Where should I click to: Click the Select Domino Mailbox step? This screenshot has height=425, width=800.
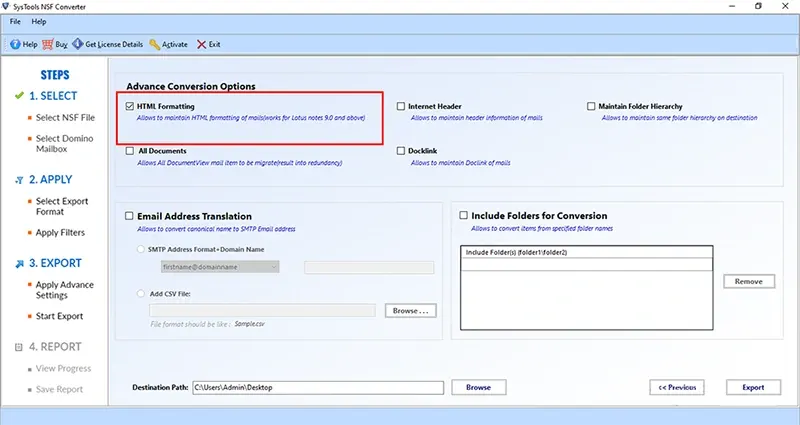point(65,144)
